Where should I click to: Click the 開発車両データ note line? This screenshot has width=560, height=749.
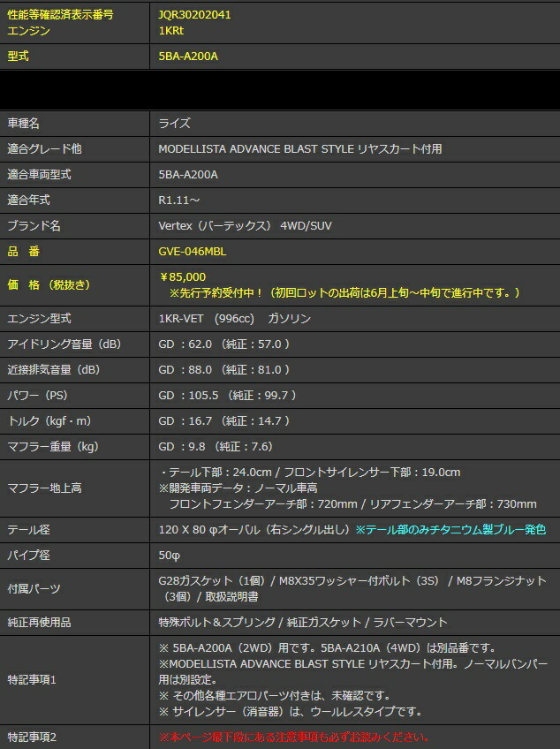pos(238,488)
